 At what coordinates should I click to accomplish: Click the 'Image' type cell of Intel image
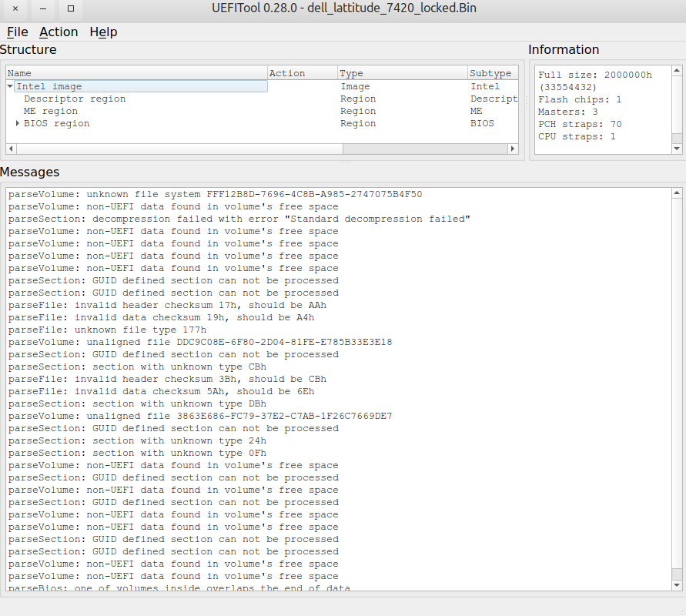[x=355, y=86]
